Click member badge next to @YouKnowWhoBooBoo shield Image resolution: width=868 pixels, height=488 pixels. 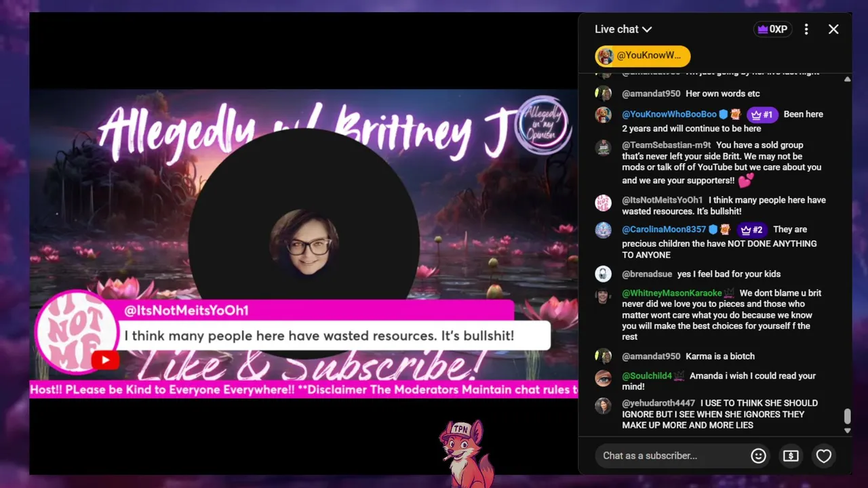click(735, 115)
